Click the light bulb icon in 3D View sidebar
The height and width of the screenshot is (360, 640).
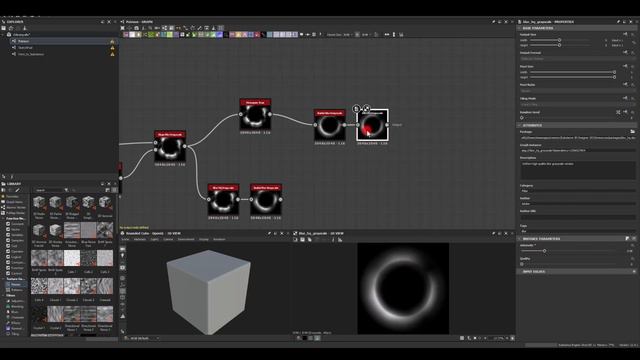point(123,256)
